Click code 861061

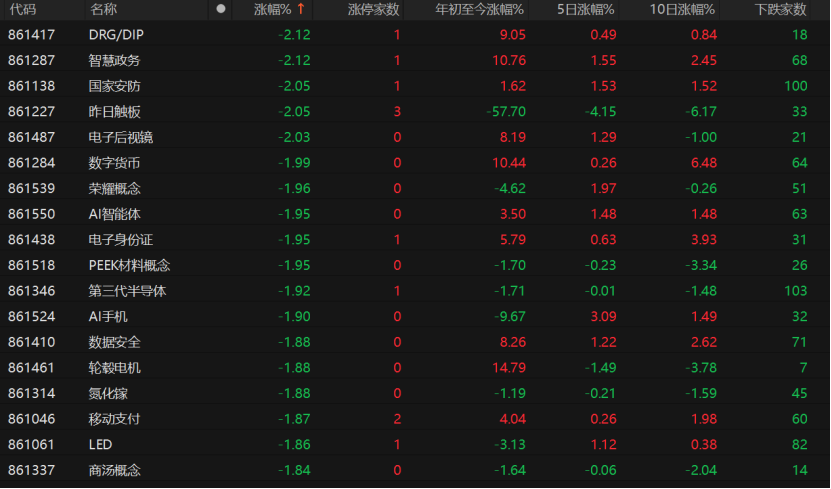click(x=31, y=444)
